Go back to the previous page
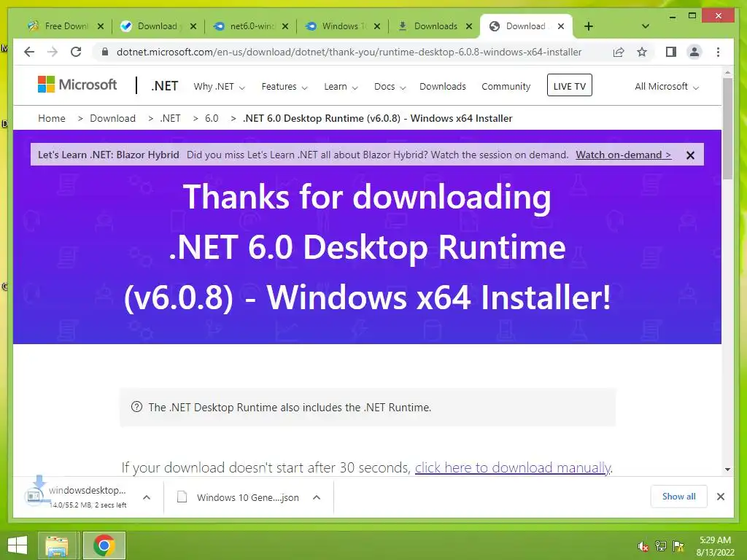 point(29,52)
